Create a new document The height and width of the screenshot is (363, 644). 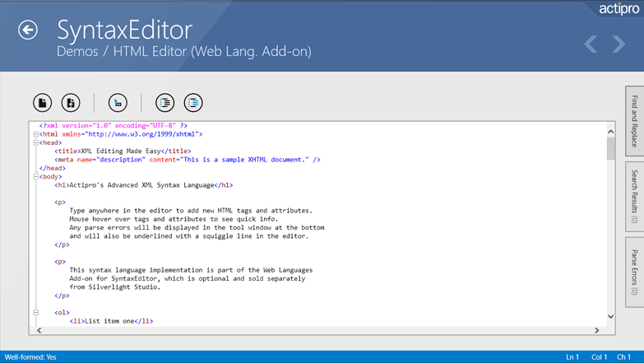[42, 103]
